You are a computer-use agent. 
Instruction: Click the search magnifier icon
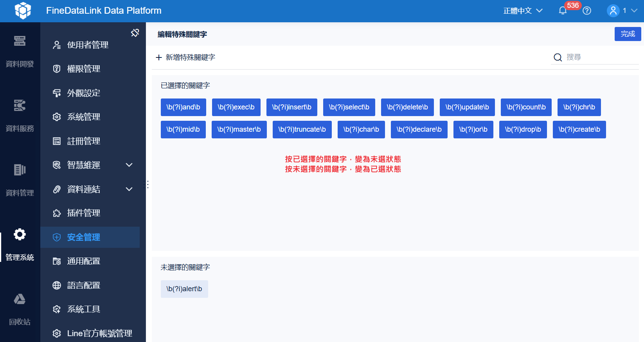click(x=558, y=57)
